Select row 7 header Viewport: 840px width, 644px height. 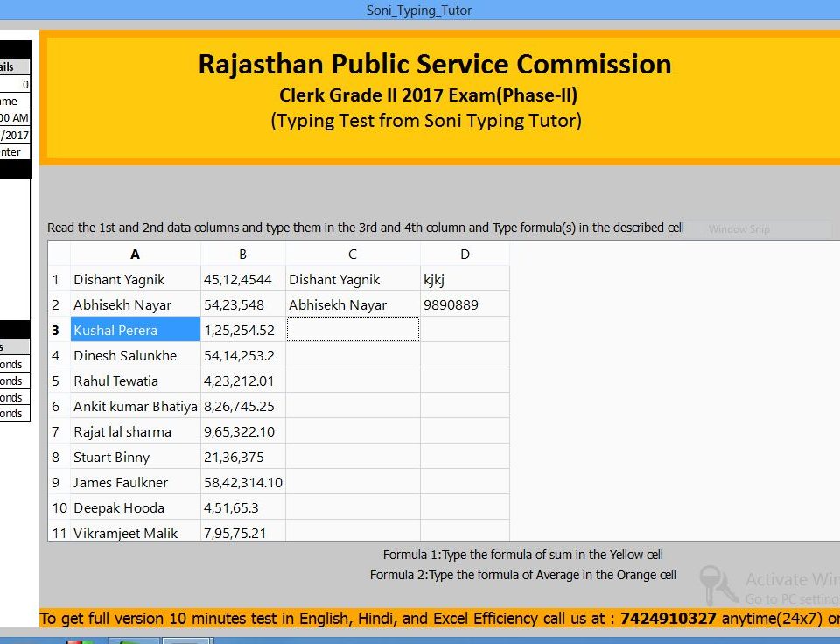59,431
